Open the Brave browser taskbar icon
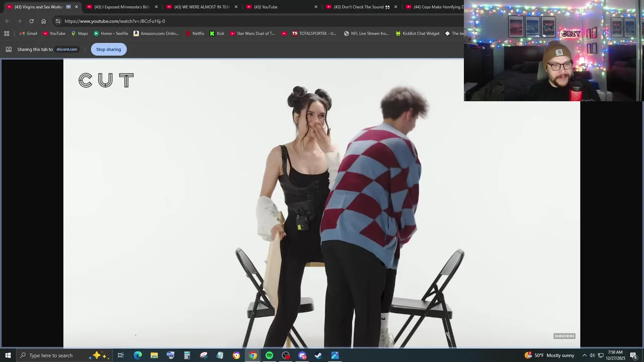The image size is (644, 362). pos(236,355)
